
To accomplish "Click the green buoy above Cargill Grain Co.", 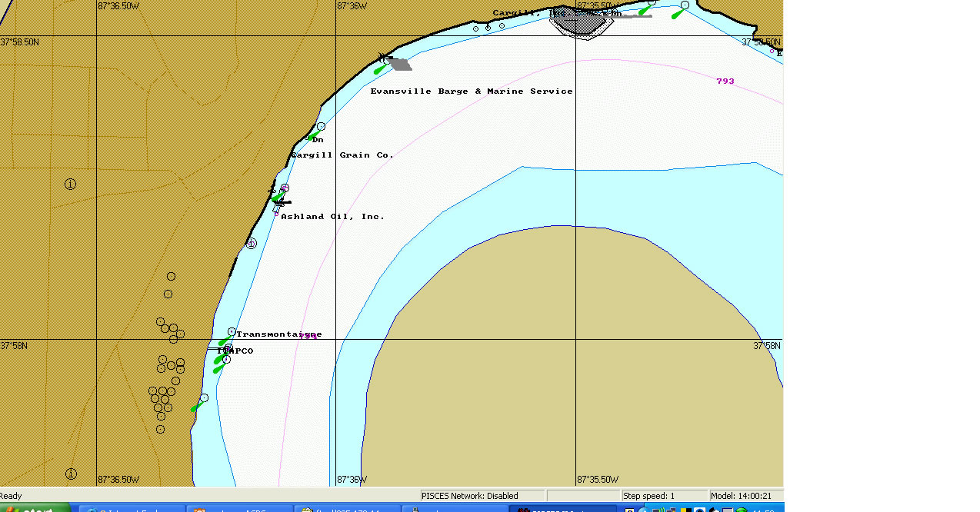I will [x=313, y=135].
